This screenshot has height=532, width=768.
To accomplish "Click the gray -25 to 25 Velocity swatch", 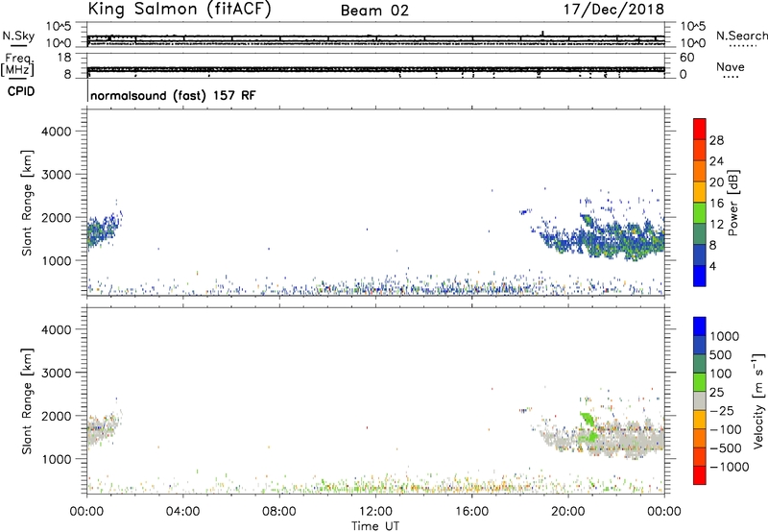I will point(700,400).
